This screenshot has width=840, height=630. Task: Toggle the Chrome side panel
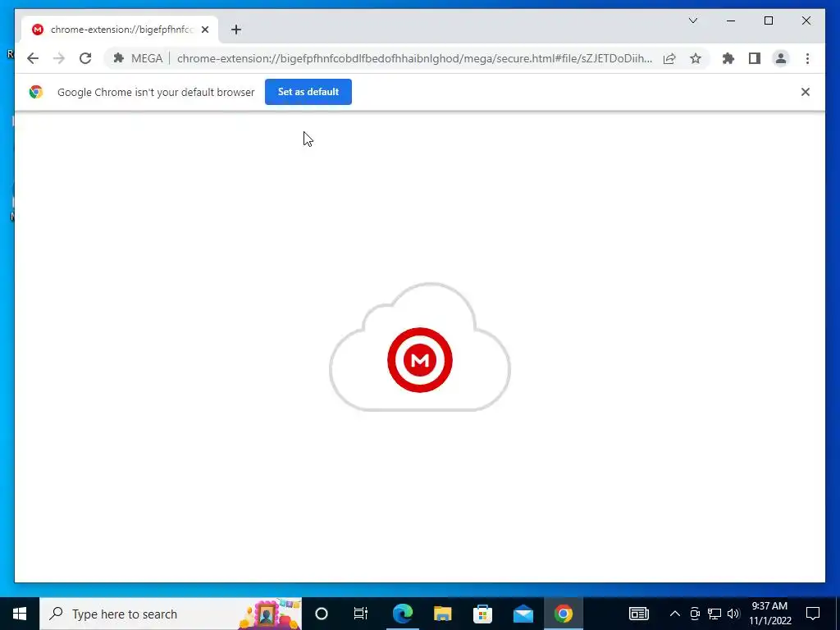[x=755, y=58]
